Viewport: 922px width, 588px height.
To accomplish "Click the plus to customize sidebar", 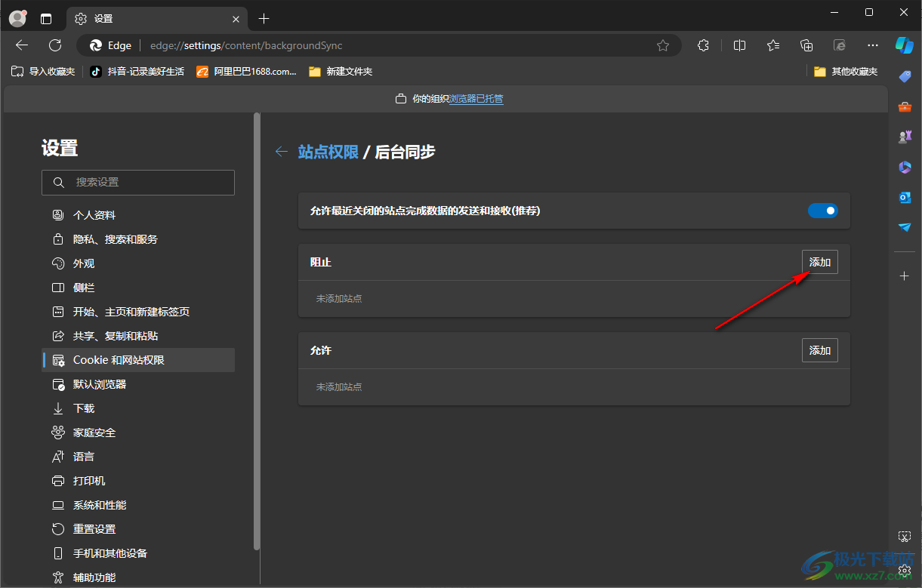I will [905, 276].
